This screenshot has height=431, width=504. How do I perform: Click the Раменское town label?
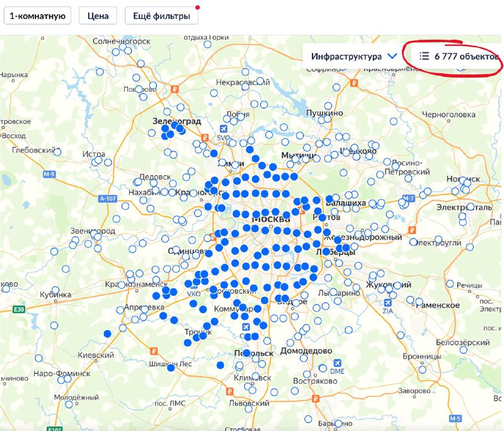tap(438, 305)
